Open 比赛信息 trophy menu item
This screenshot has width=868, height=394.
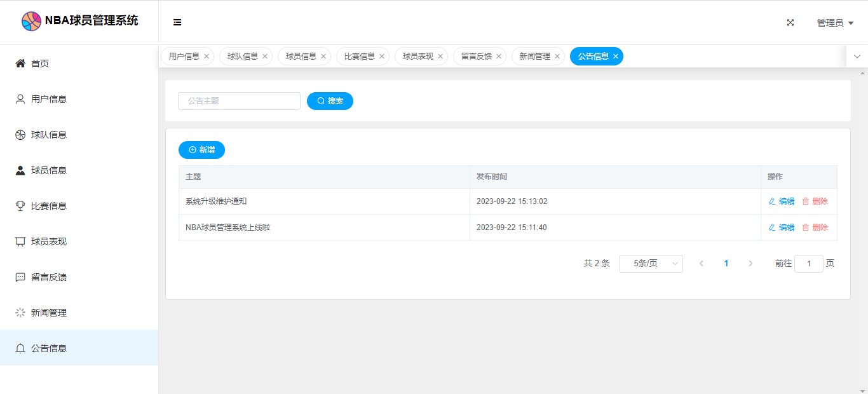49,206
